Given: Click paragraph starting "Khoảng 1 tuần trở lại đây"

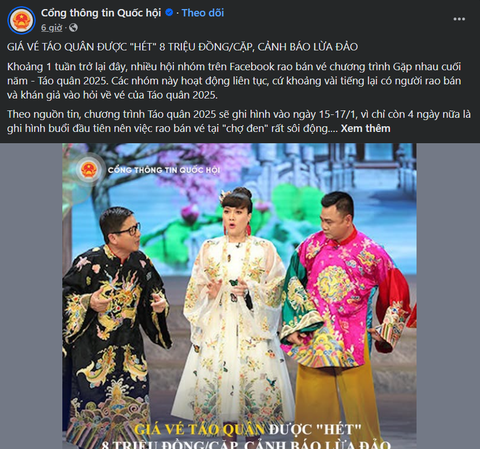Looking at the screenshot, I should coord(234,81).
